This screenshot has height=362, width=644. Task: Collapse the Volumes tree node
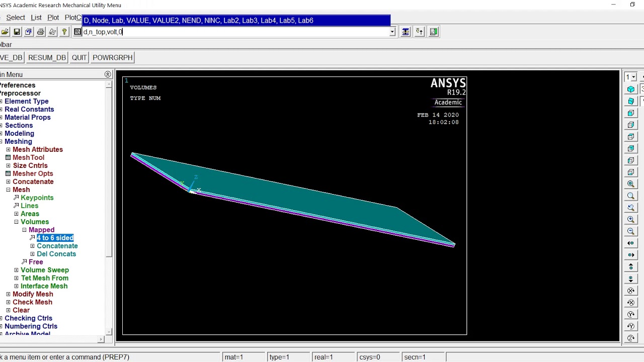[16, 222]
